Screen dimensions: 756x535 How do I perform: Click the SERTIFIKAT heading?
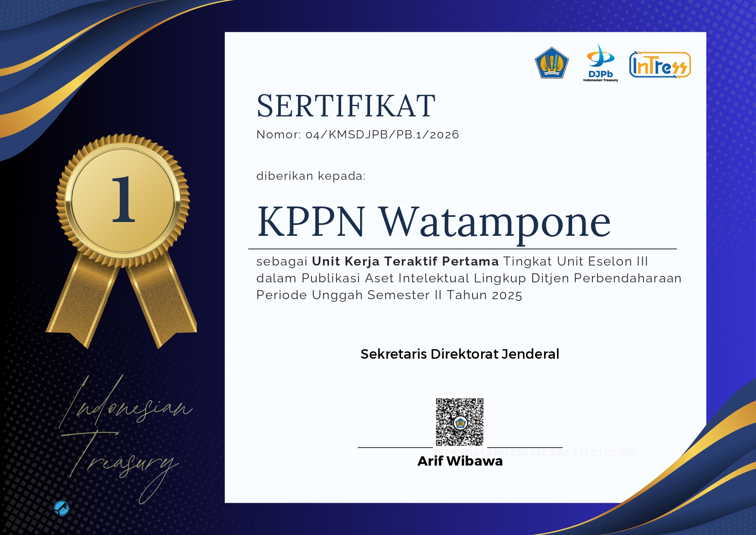346,106
